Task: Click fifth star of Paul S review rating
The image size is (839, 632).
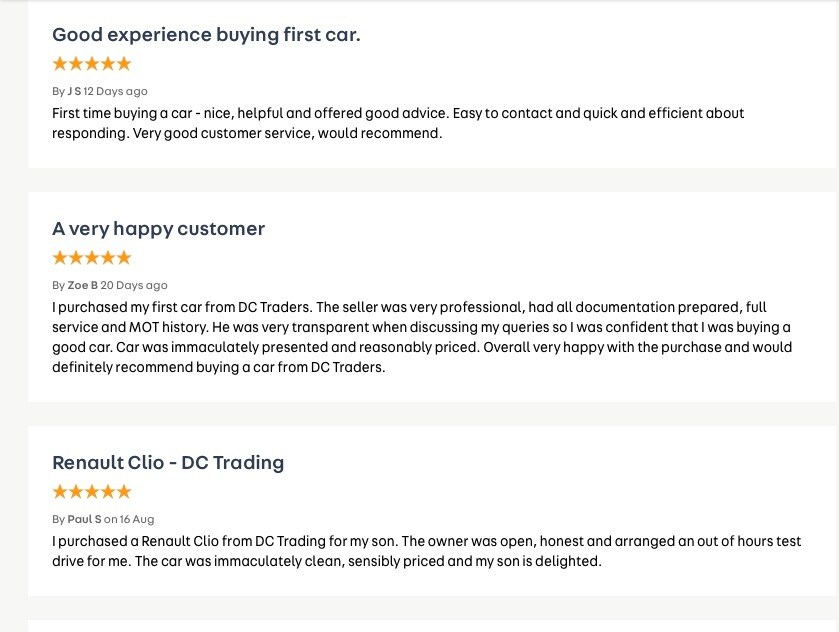Action: tap(124, 492)
